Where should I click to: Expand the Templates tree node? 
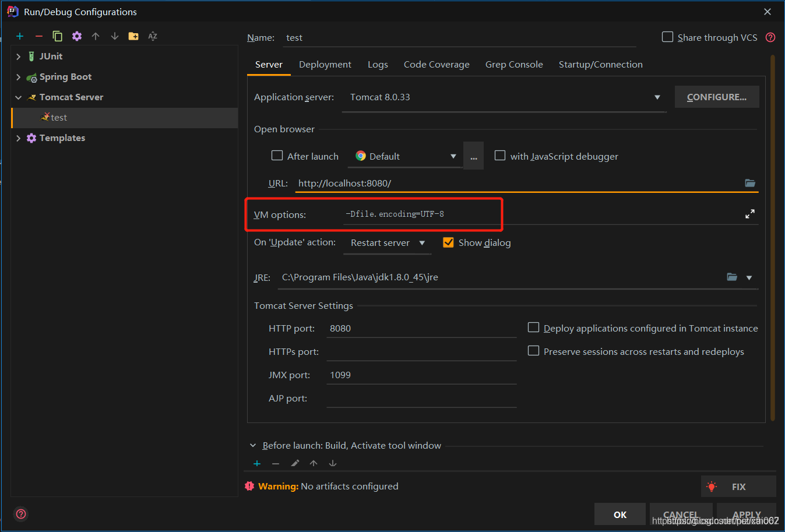(x=19, y=138)
